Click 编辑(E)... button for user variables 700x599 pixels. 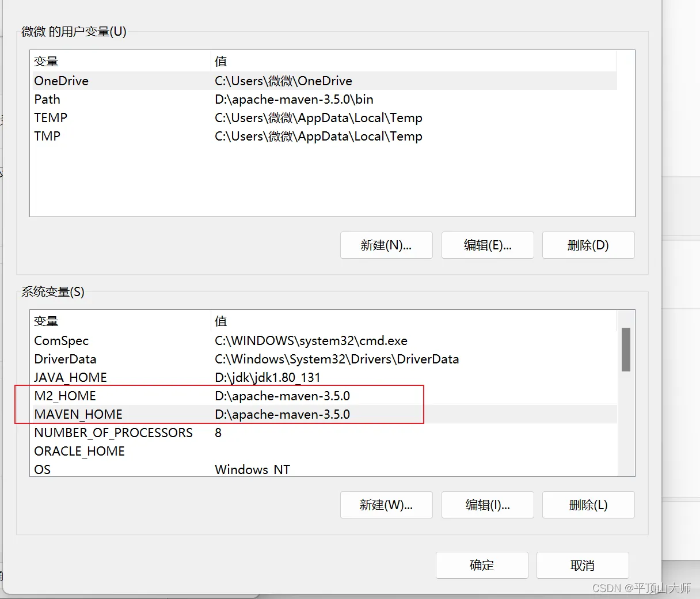(x=488, y=245)
